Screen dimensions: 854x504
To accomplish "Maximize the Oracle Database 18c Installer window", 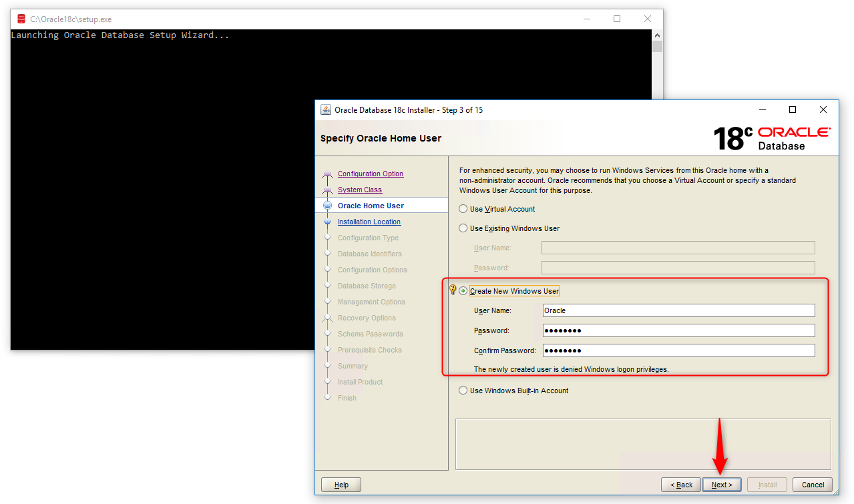I will [793, 109].
